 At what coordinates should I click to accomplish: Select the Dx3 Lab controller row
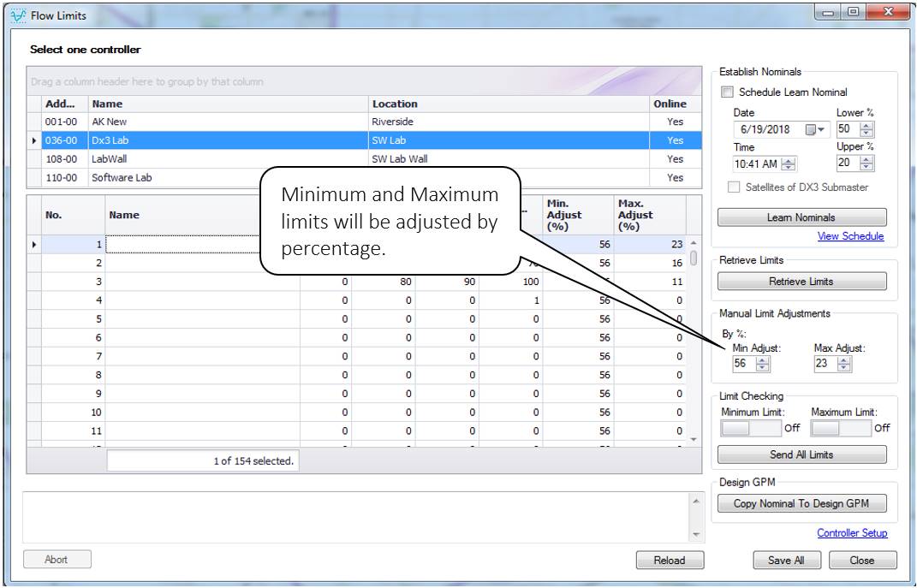365,140
